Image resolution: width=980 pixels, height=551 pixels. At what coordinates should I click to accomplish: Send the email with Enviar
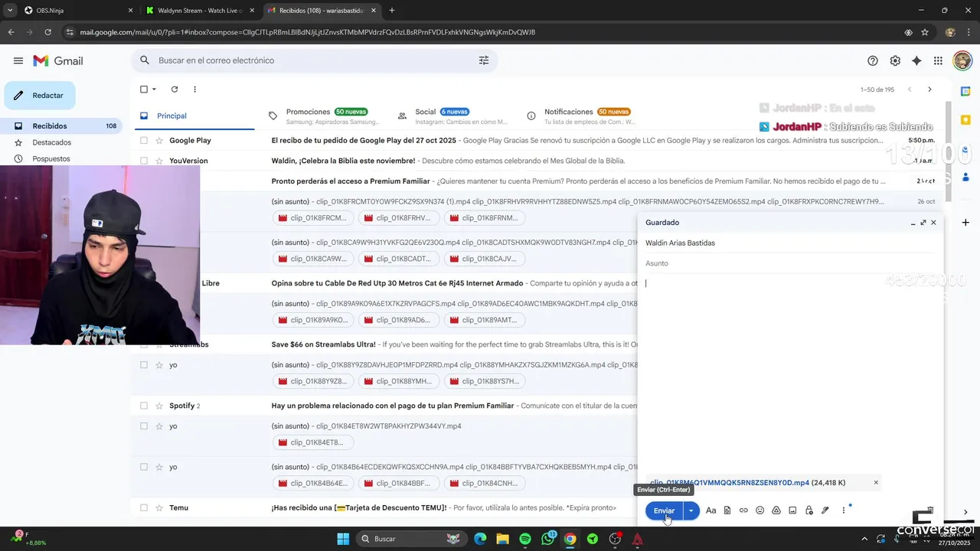click(x=664, y=510)
